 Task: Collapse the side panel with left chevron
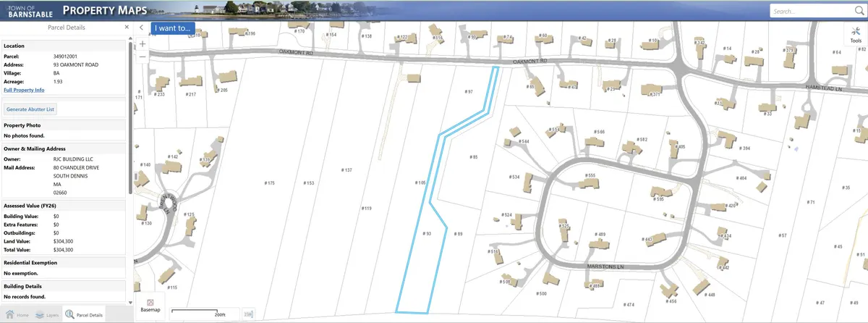tap(141, 28)
